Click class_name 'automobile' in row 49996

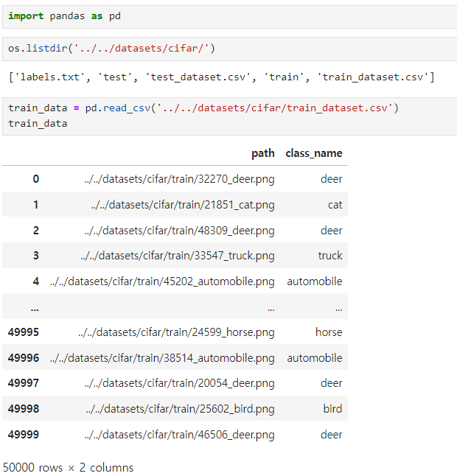(x=315, y=358)
